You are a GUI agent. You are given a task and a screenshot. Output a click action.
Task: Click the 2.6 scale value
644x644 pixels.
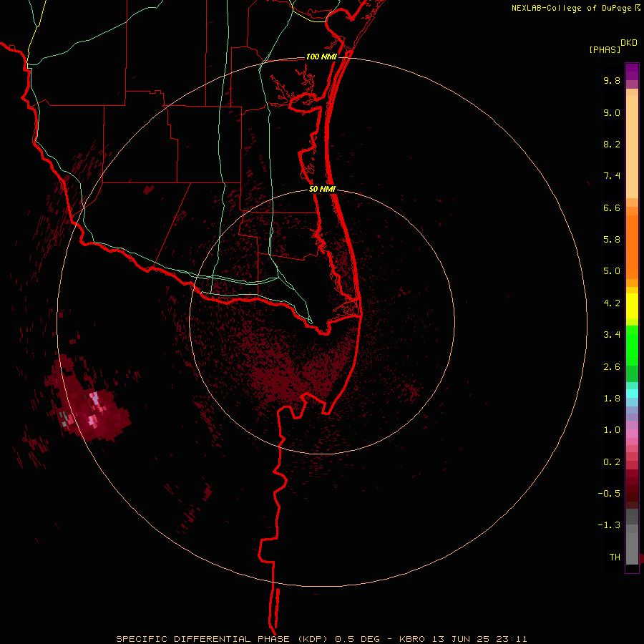(612, 367)
